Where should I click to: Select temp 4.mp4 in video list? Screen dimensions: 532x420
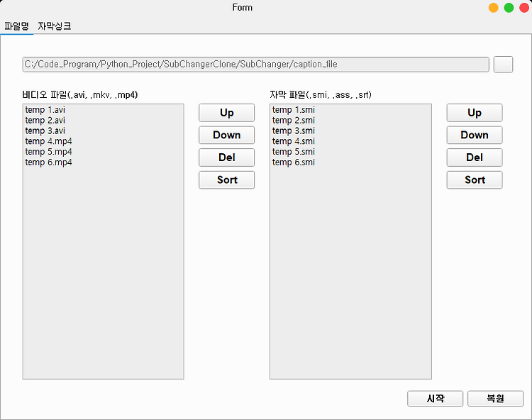coord(103,141)
